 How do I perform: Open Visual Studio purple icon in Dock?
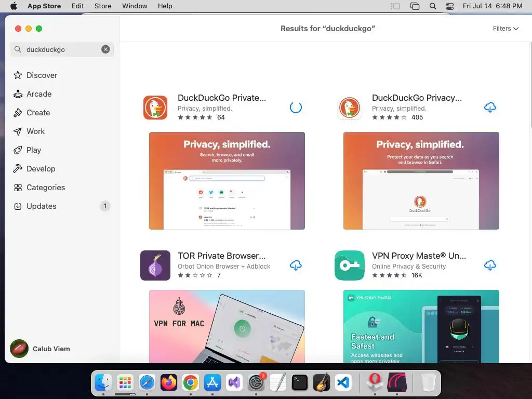pos(234,383)
